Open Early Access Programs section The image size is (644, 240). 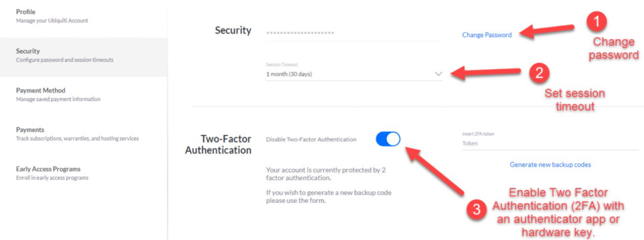[x=84, y=173]
